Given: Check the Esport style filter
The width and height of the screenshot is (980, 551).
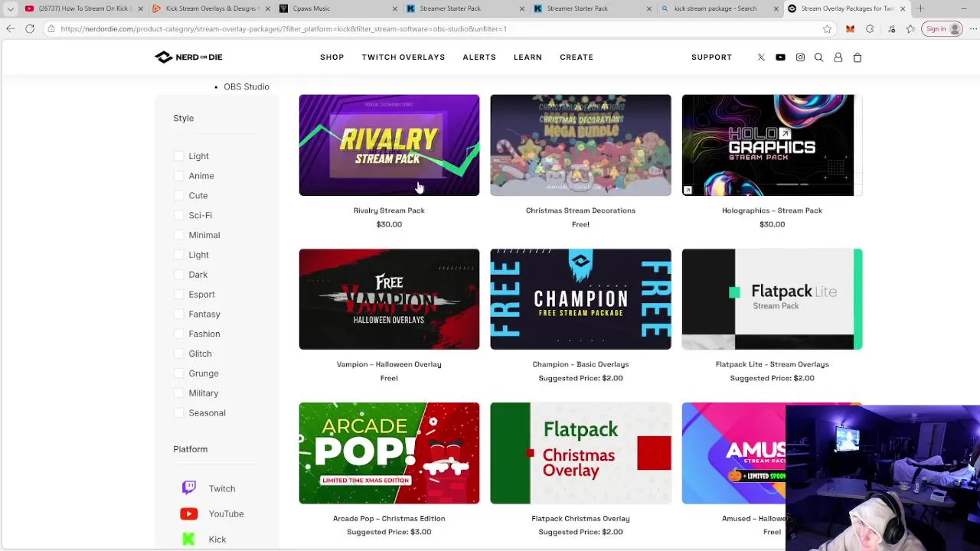Looking at the screenshot, I should pyautogui.click(x=179, y=295).
